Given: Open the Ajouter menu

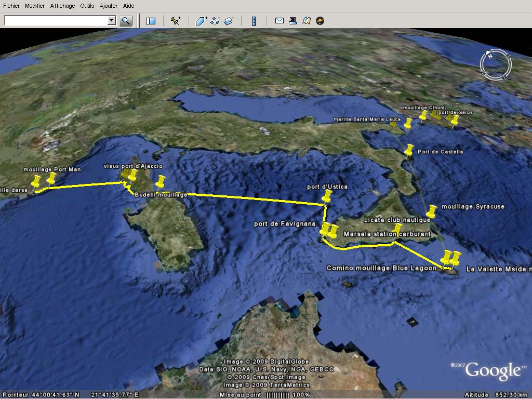Looking at the screenshot, I should [108, 6].
